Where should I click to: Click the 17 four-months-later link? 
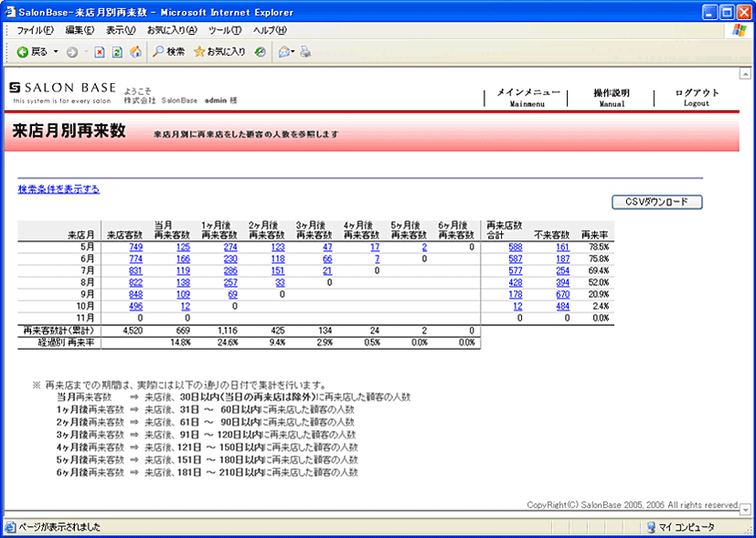[x=375, y=248]
